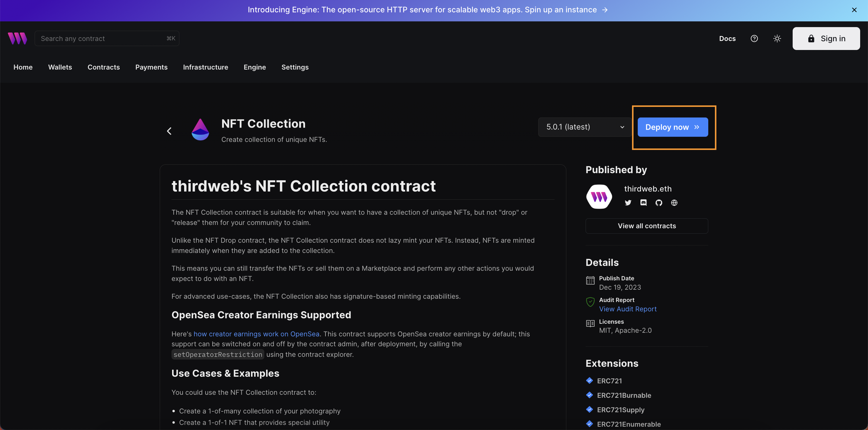The width and height of the screenshot is (868, 430).
Task: Focus the Search any contract field
Action: click(101, 38)
